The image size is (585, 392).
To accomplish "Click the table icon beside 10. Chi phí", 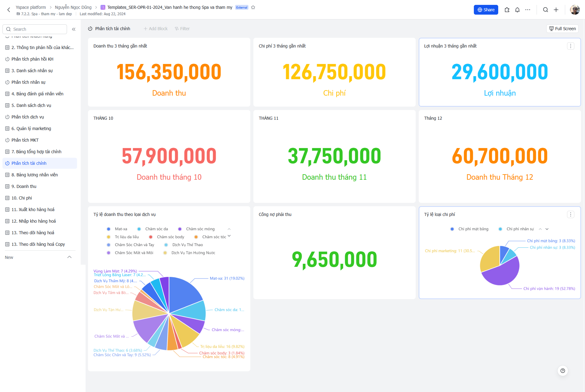I will point(7,198).
